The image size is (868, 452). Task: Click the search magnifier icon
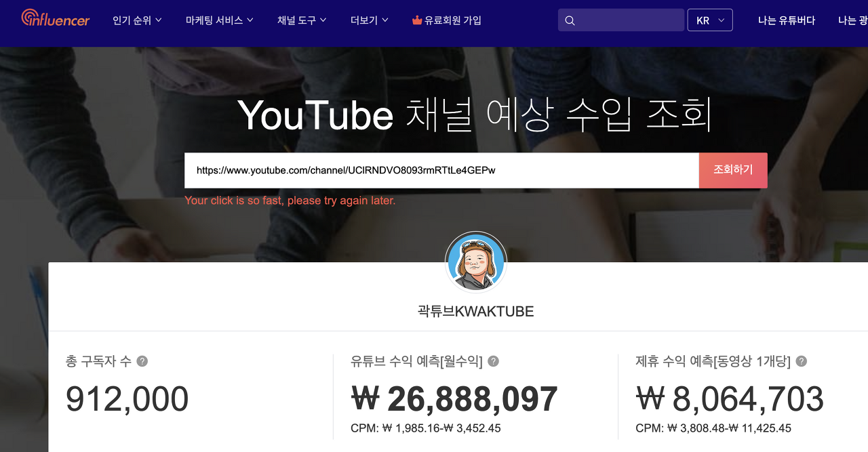click(570, 20)
